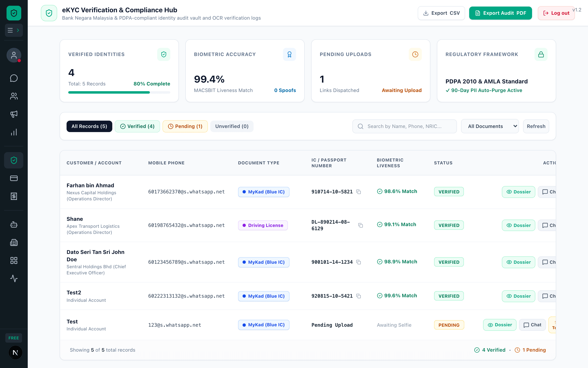The width and height of the screenshot is (588, 368).
Task: Focus the Search by Name, Phone, NRIC field
Action: click(x=404, y=126)
